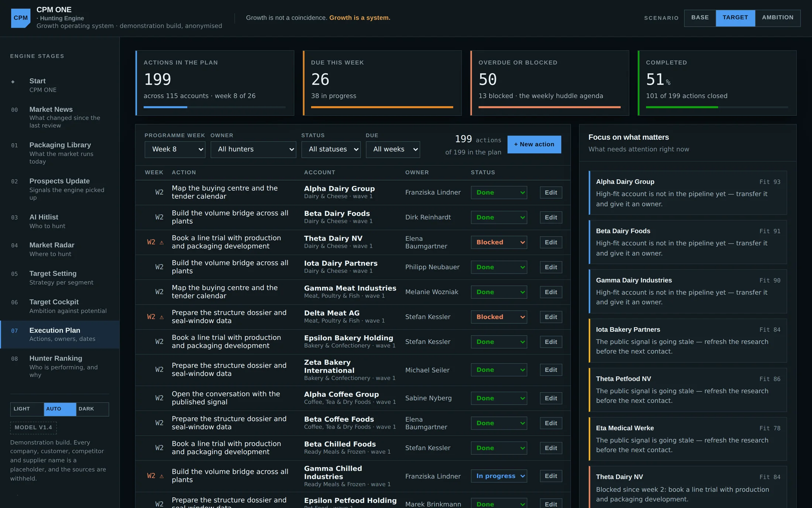Edit the Alpha Dairy Group action

click(551, 192)
